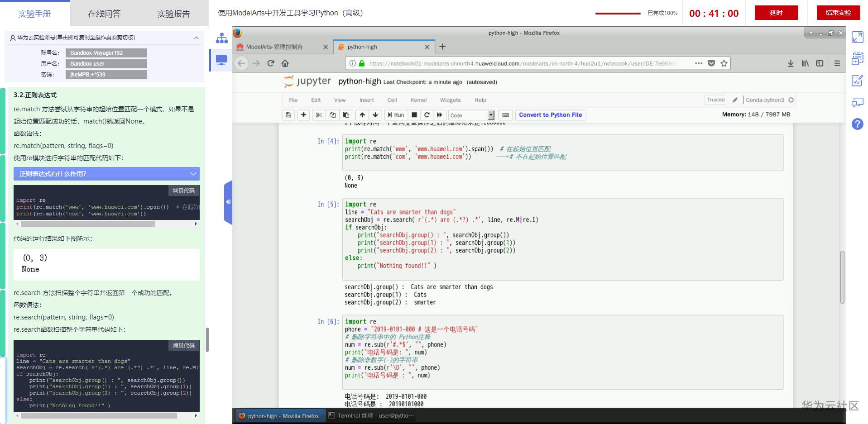Viewport: 868px width, 424px height.
Task: Interrupt the kernel with the stop icon
Action: [x=414, y=115]
